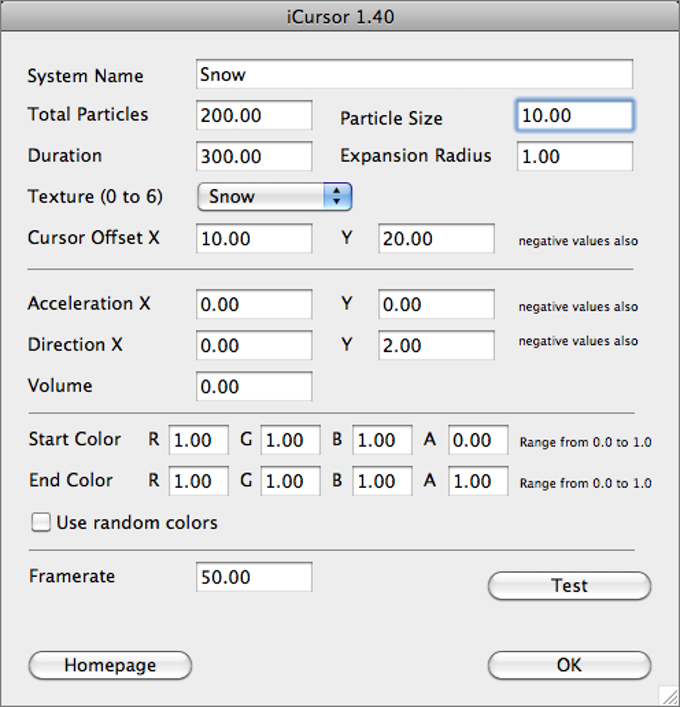Click the Direction Y input field
Image resolution: width=680 pixels, height=707 pixels.
click(x=436, y=346)
